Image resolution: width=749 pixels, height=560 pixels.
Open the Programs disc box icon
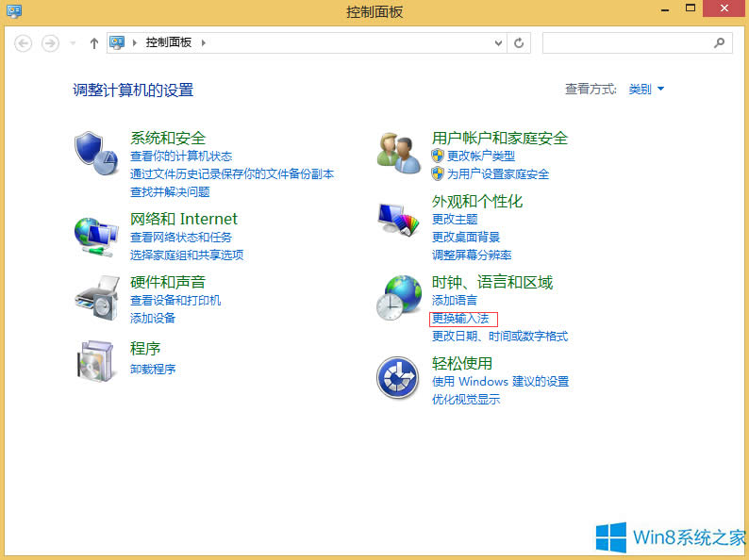(95, 360)
